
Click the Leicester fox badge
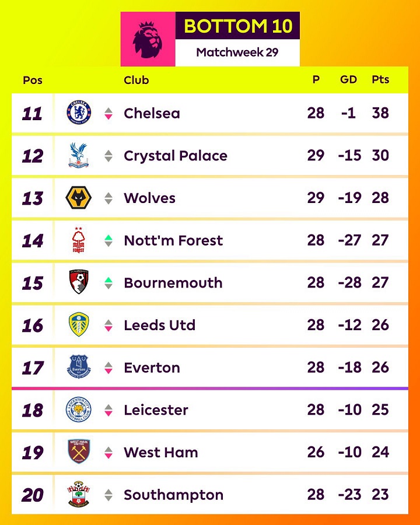point(79,409)
